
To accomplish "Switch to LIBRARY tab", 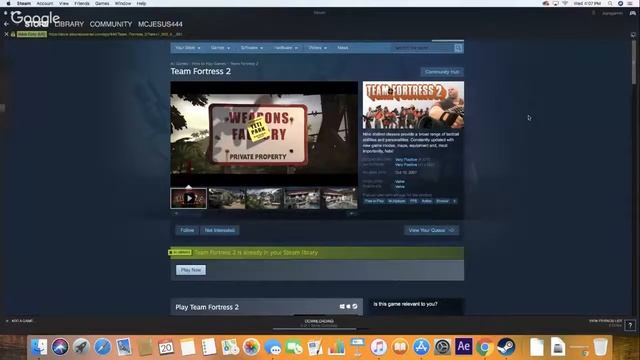I will (69, 24).
